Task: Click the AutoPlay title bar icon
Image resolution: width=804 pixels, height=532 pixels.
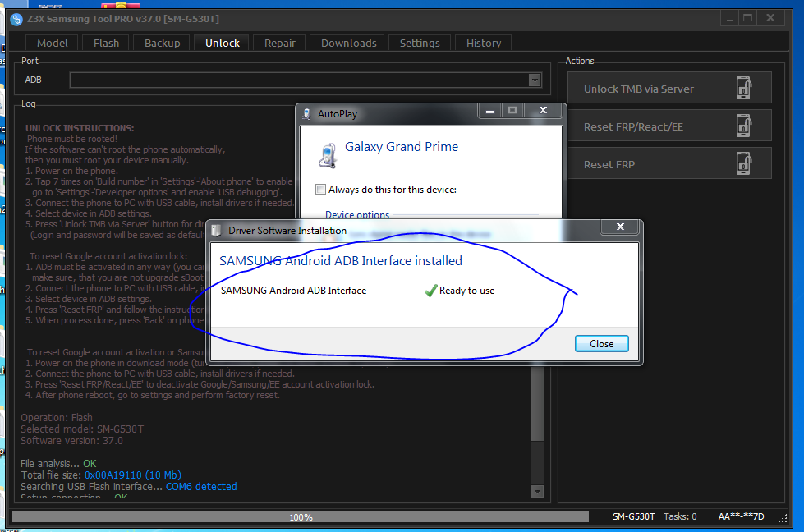Action: pyautogui.click(x=306, y=114)
